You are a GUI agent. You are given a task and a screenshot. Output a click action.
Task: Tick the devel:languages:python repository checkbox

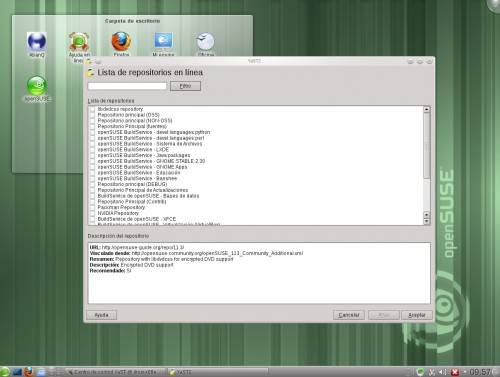[92, 132]
